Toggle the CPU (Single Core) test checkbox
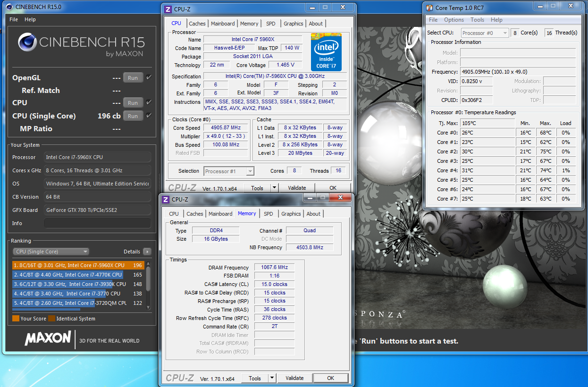The height and width of the screenshot is (387, 588). (x=149, y=116)
